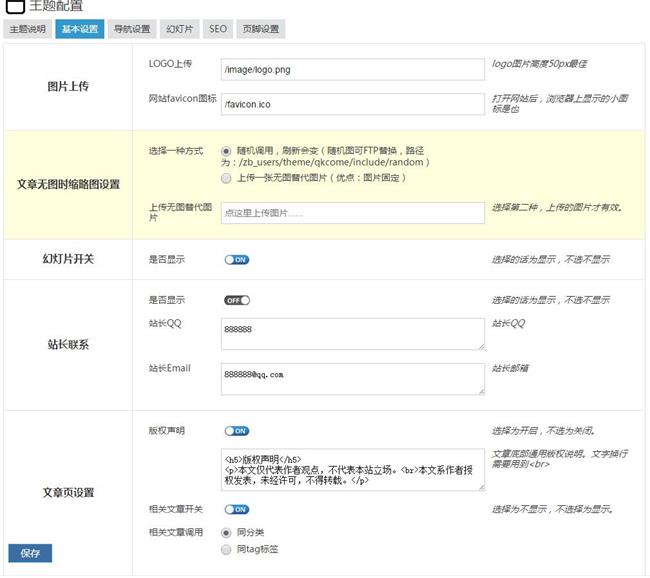The height and width of the screenshot is (578, 650).
Task: Click the logo图片高度50px最佳 hint text
Action: pyautogui.click(x=539, y=64)
